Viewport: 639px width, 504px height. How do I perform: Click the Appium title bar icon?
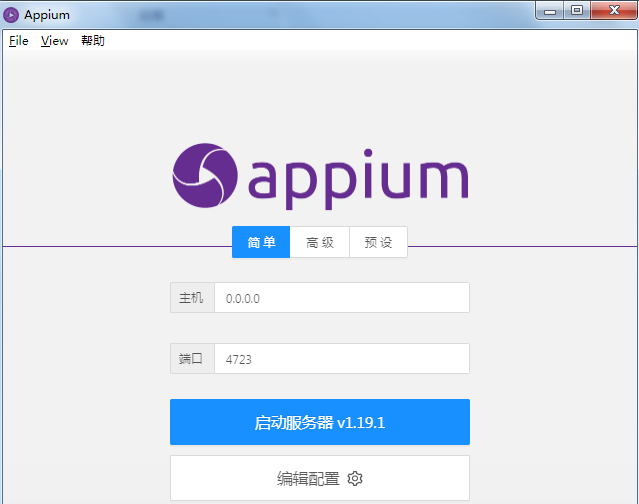pos(11,15)
